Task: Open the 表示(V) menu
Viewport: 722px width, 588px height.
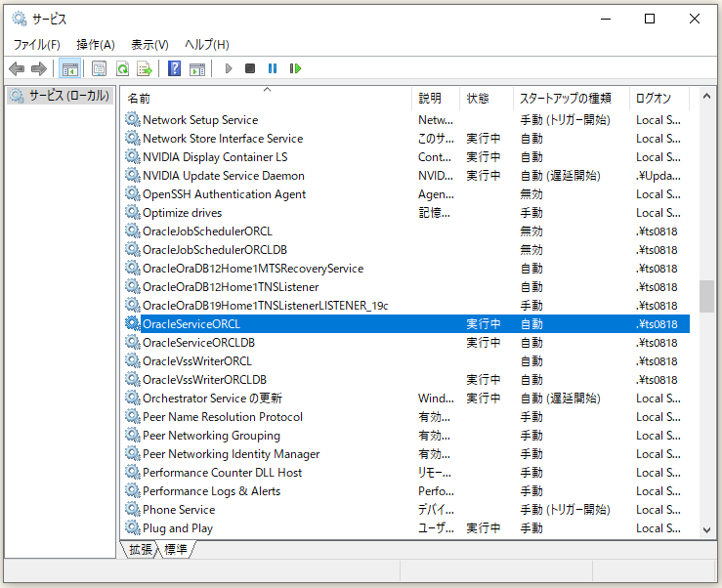Action: pyautogui.click(x=149, y=45)
